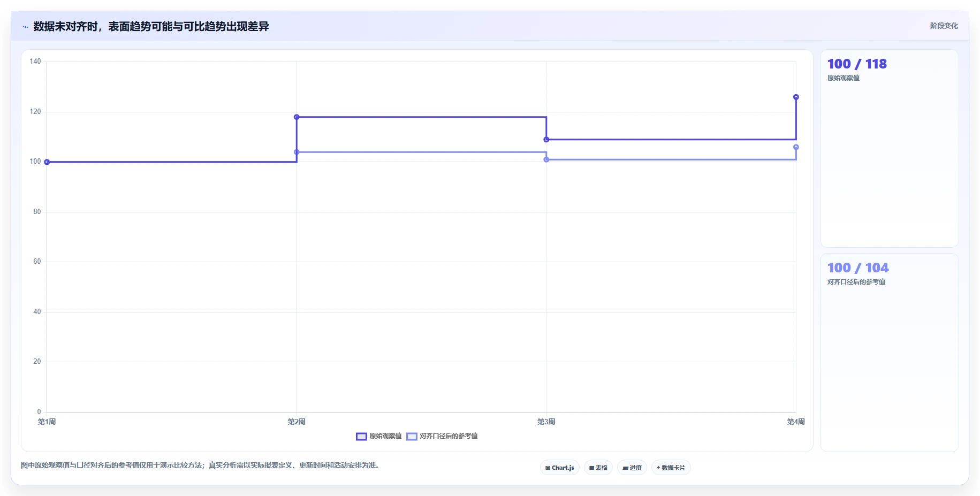
Task: Click the 对齐口径 reference point at 第2周
Action: click(297, 152)
